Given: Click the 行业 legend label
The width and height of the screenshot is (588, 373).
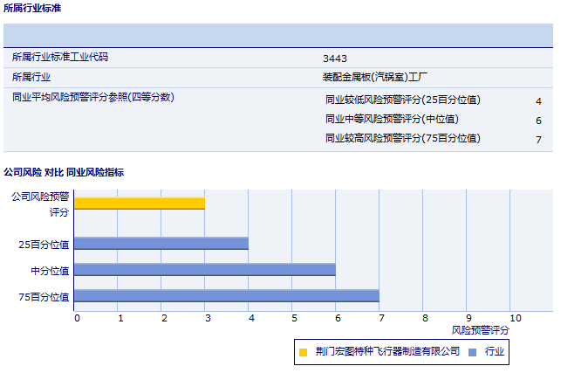Looking at the screenshot, I should click(495, 352).
